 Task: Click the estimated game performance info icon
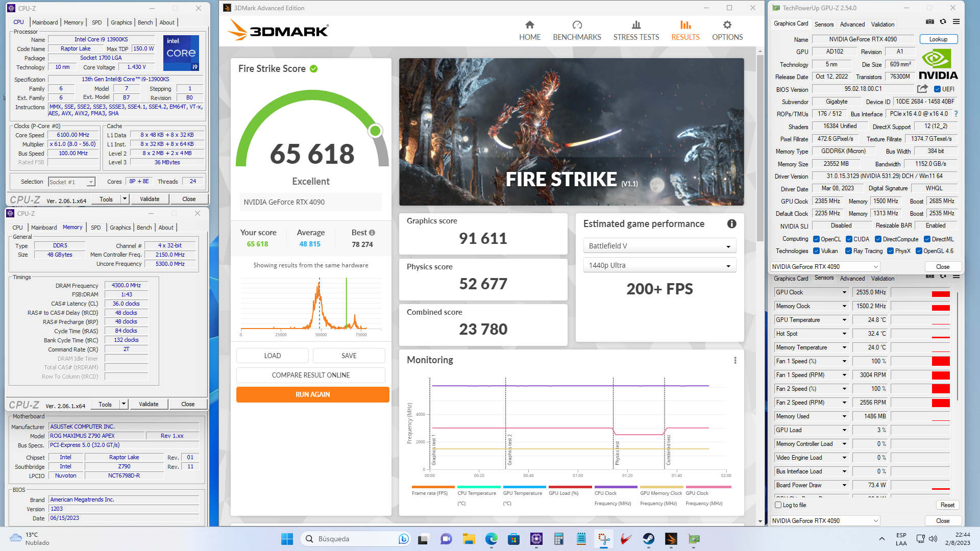(x=731, y=223)
